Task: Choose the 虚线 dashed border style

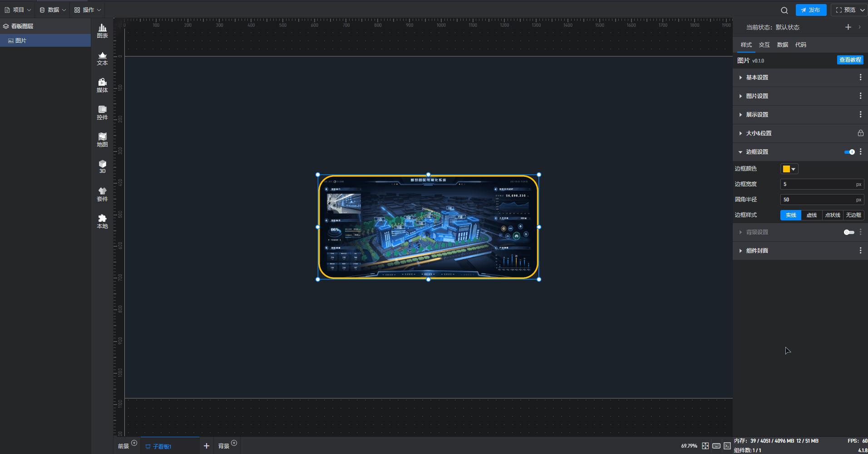Action: point(811,215)
